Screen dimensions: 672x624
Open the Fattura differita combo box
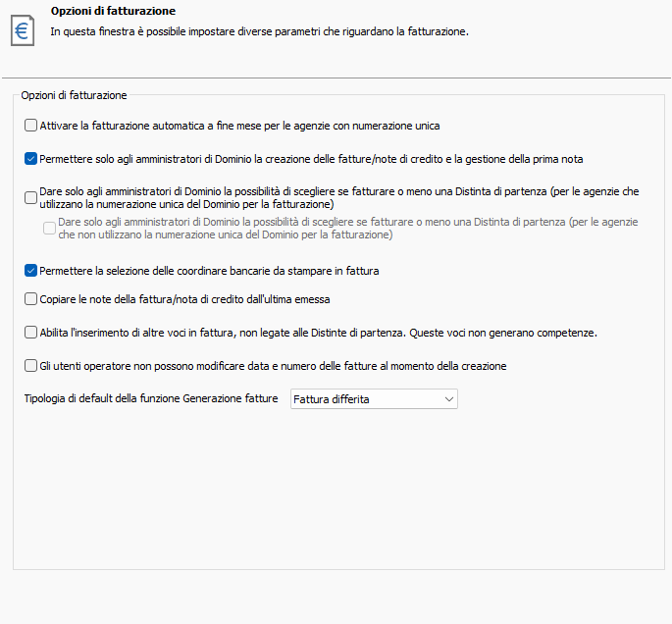click(374, 399)
